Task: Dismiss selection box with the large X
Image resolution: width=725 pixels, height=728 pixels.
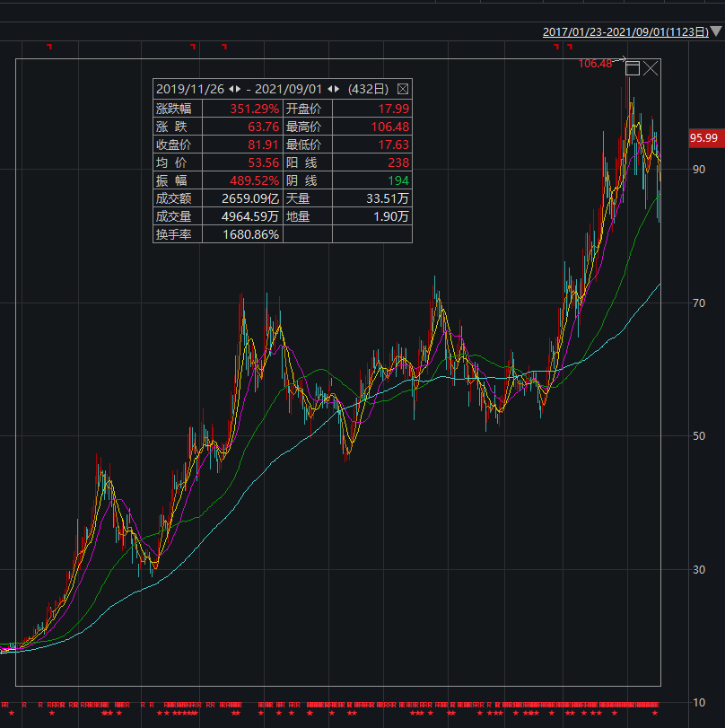Action: [651, 68]
